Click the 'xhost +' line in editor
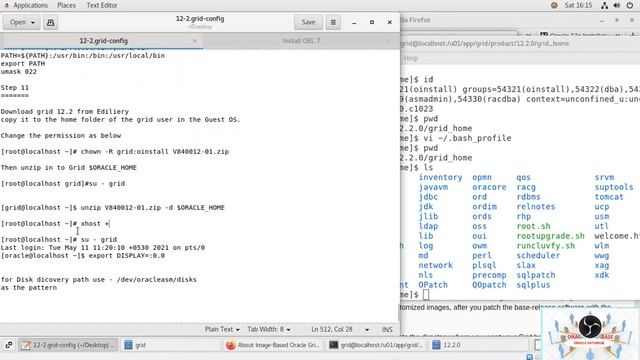Viewport: 640px width, 360px height. [x=55, y=224]
